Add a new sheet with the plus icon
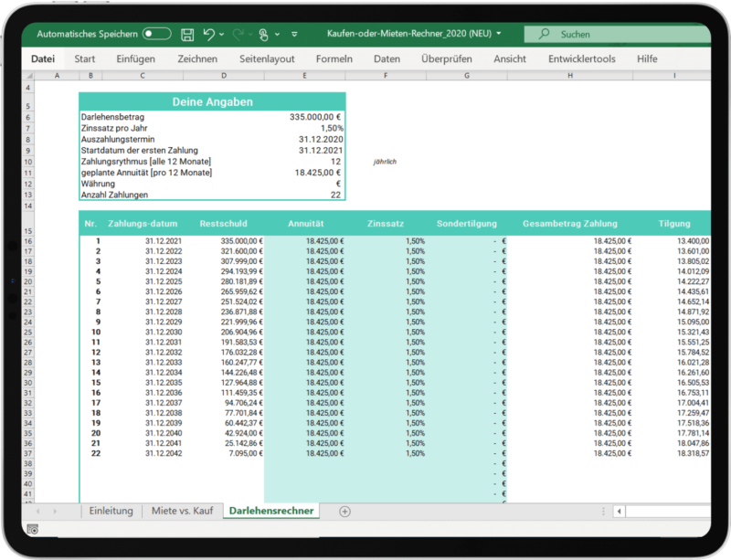This screenshot has width=731, height=560. (344, 511)
